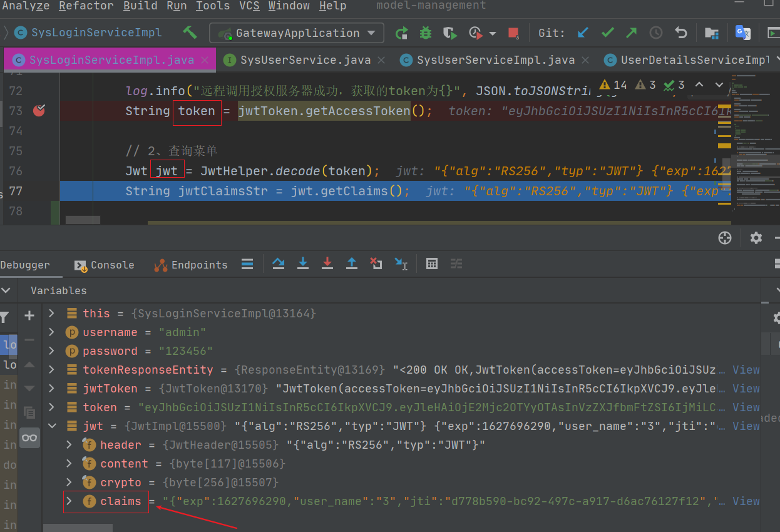Open the Refactor menu
Viewport: 780px width, 532px height.
pyautogui.click(x=87, y=6)
